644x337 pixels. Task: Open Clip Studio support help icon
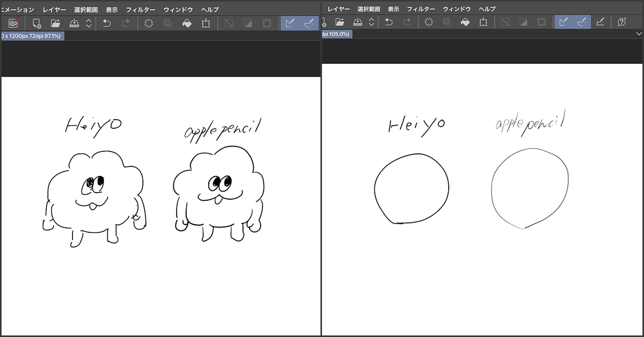pos(621,22)
